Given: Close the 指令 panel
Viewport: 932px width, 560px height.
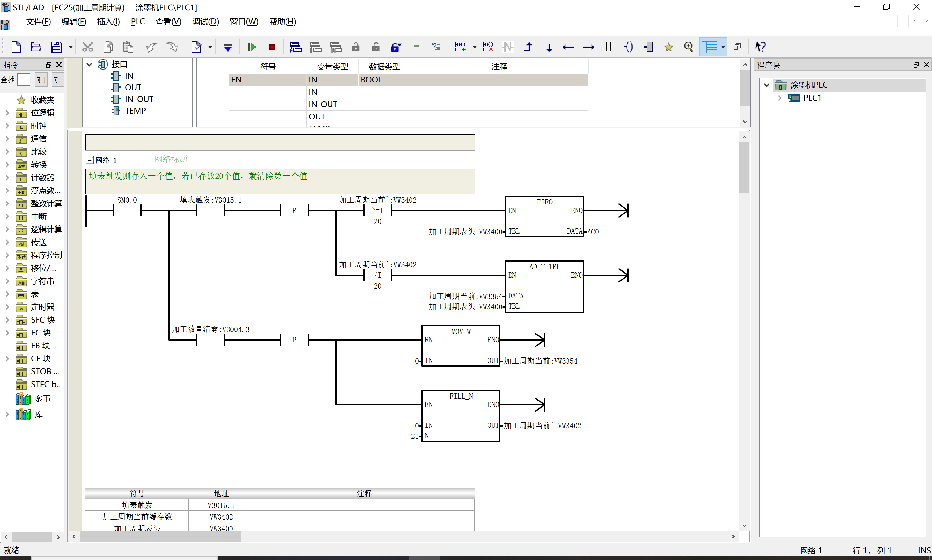Looking at the screenshot, I should 59,65.
